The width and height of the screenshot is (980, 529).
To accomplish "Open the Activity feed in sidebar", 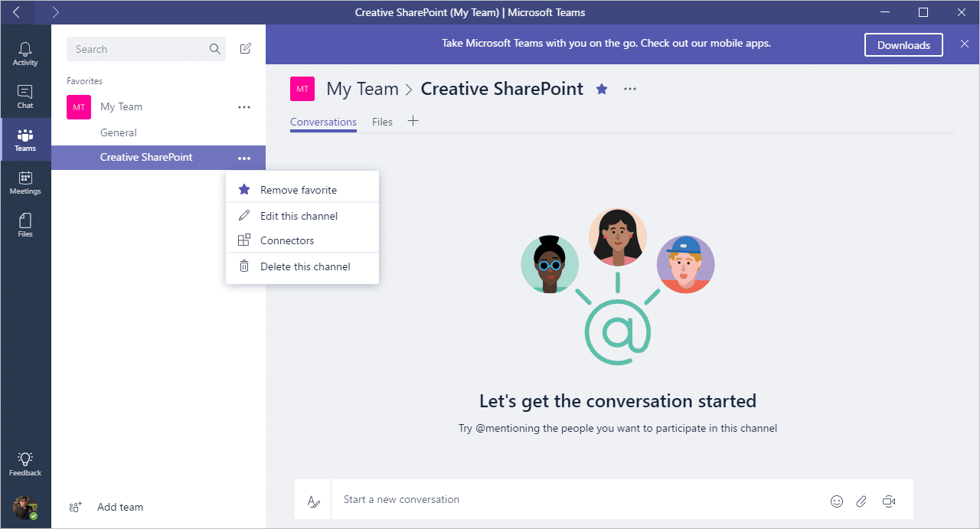I will pyautogui.click(x=25, y=54).
